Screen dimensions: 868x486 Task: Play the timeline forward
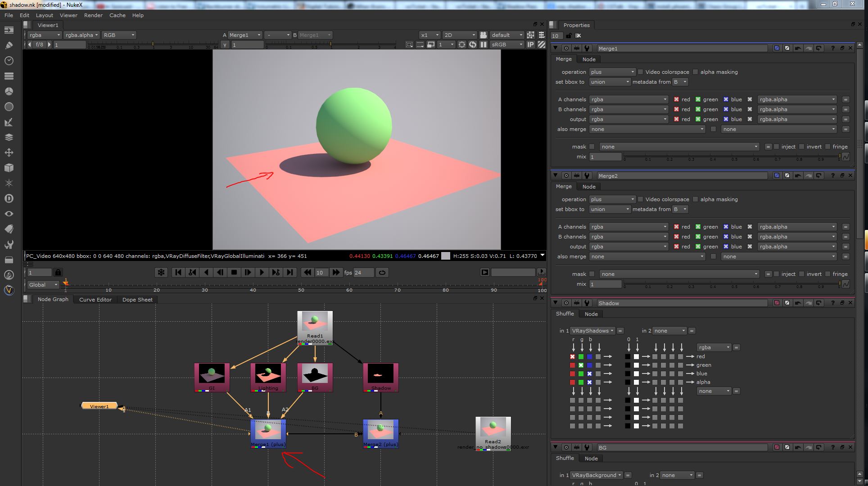pos(262,272)
